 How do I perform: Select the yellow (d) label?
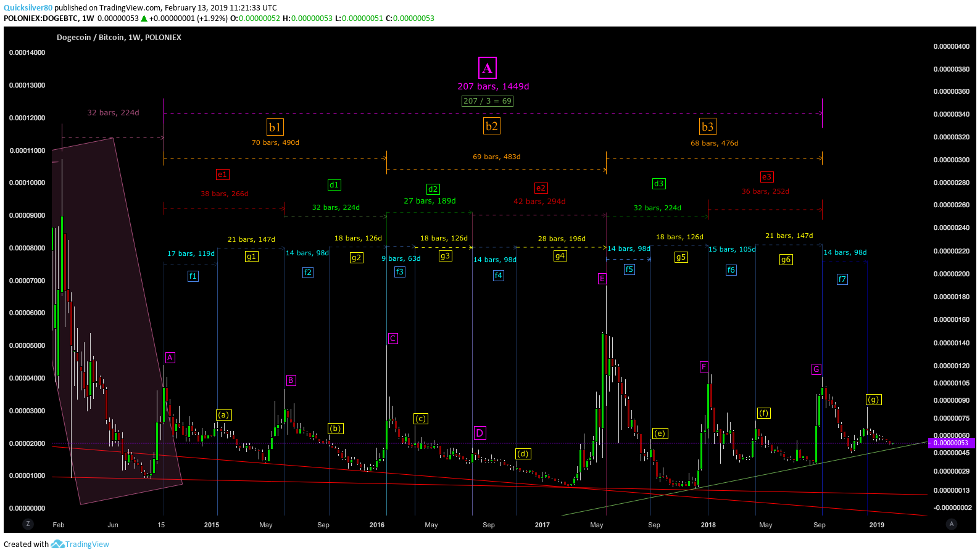pos(523,454)
